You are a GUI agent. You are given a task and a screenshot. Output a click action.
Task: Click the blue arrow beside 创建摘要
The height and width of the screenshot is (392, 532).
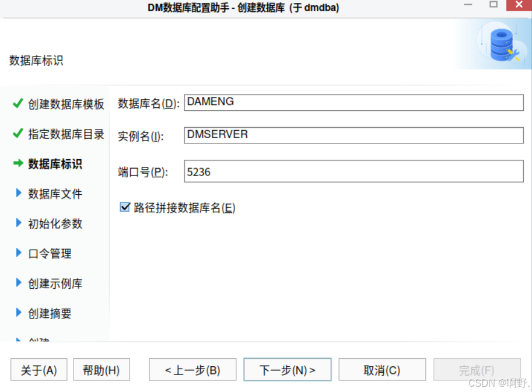point(17,313)
